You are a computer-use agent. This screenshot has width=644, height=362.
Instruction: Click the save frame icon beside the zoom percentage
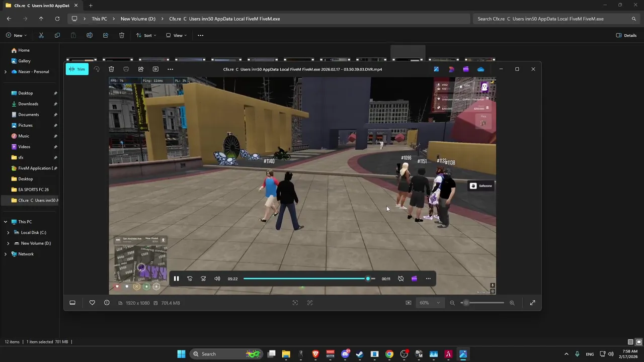point(408,303)
